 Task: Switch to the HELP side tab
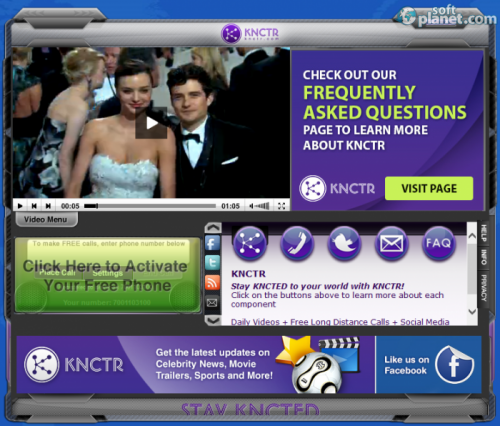(x=483, y=233)
